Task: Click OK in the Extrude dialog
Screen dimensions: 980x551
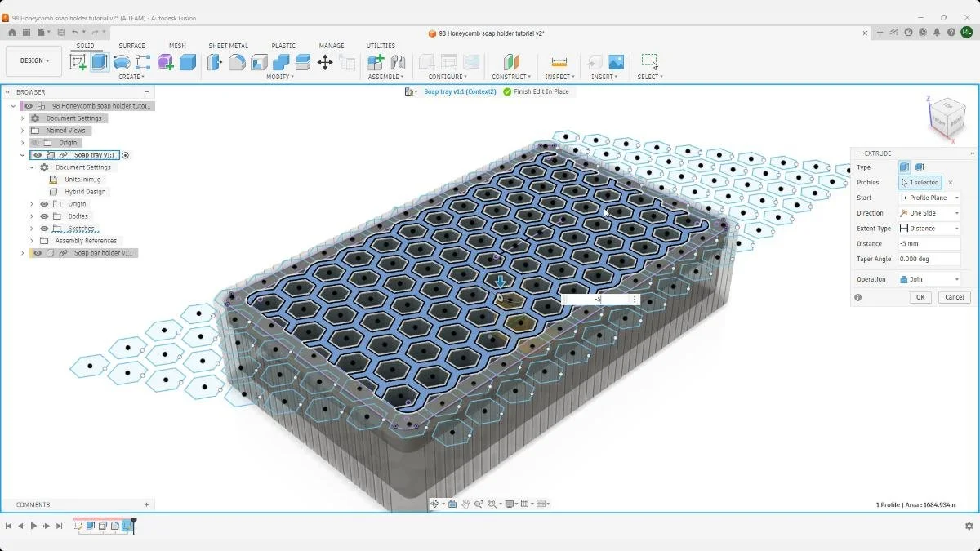Action: (920, 297)
